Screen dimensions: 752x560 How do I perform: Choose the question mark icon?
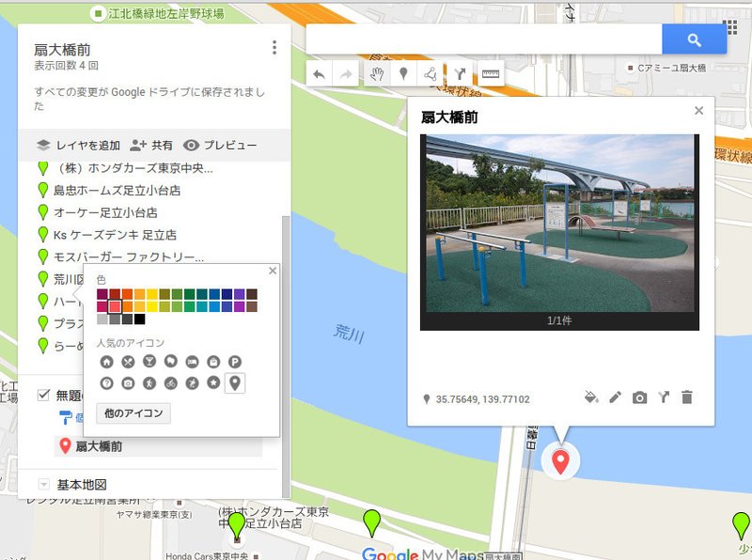coord(106,383)
